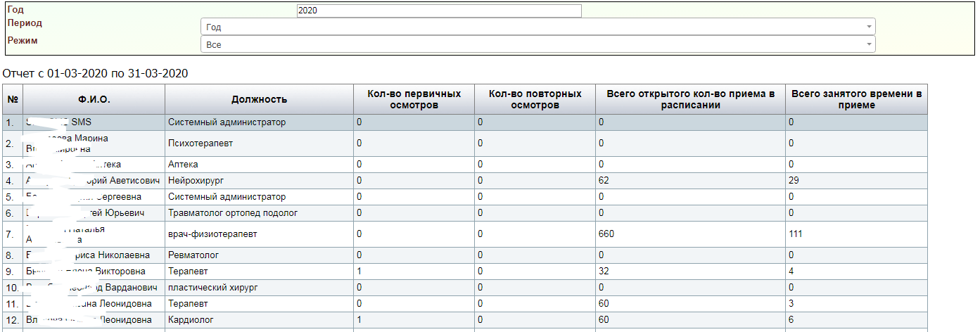
Task: Click the Год input field showing 2020
Action: click(439, 11)
